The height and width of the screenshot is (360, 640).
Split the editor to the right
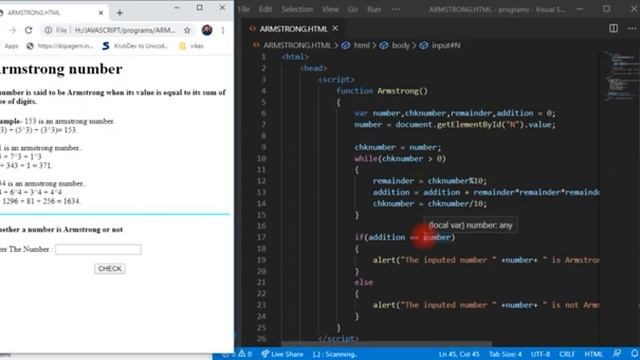(613, 28)
